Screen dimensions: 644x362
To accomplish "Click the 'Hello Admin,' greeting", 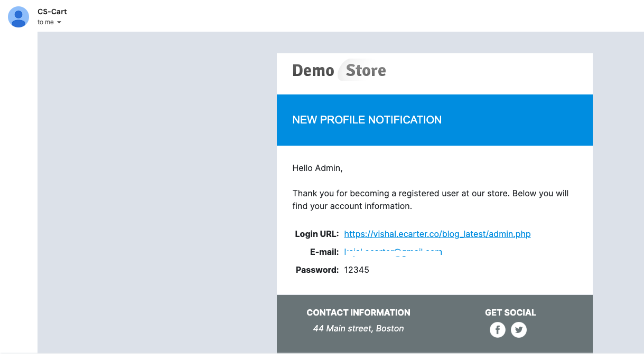I will (x=317, y=168).
